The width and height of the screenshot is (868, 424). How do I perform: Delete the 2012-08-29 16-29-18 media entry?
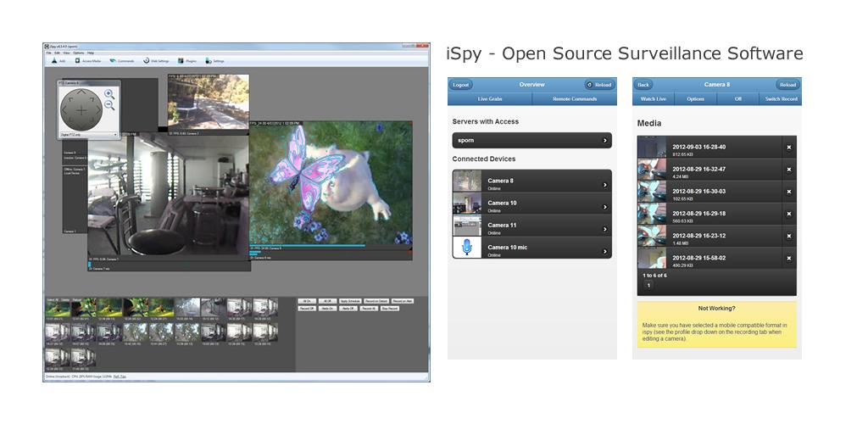click(789, 215)
